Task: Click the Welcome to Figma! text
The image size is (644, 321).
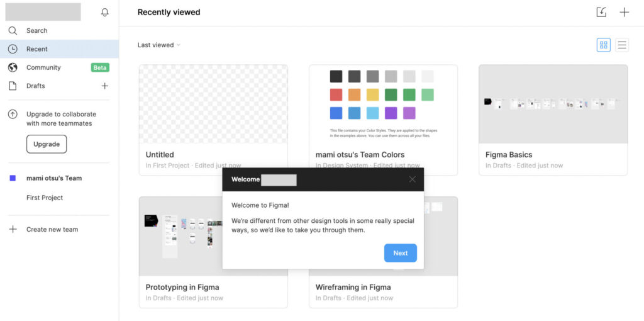Action: pyautogui.click(x=260, y=205)
